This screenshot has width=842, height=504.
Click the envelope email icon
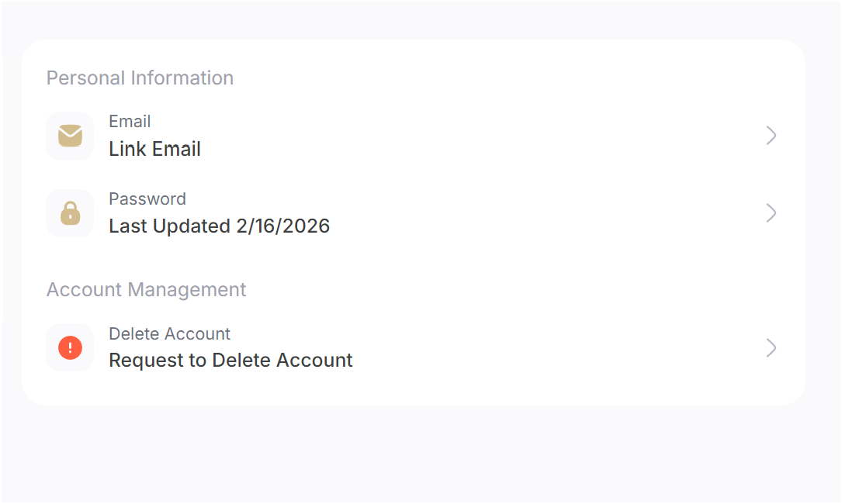(x=71, y=136)
